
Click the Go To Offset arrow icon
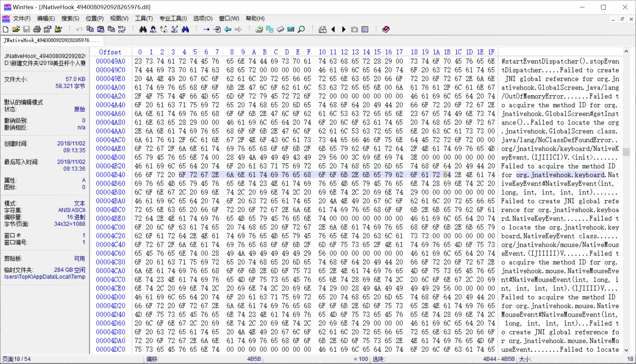click(x=206, y=29)
